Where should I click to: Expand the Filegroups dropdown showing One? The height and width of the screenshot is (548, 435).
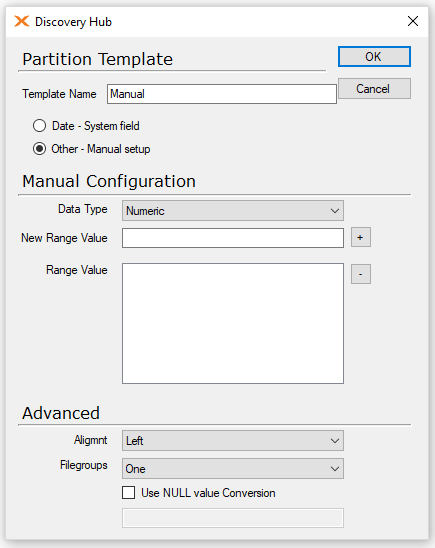click(x=233, y=468)
